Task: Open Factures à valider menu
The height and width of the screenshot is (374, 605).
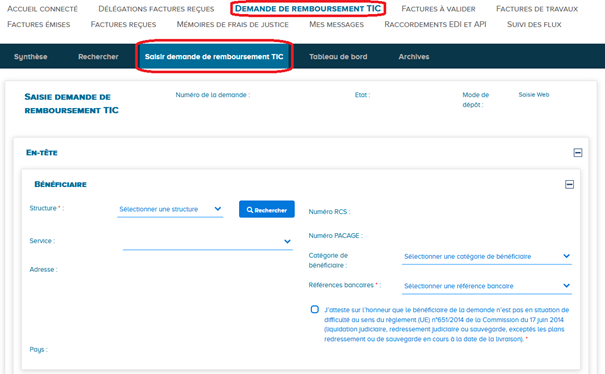Action: coord(438,9)
